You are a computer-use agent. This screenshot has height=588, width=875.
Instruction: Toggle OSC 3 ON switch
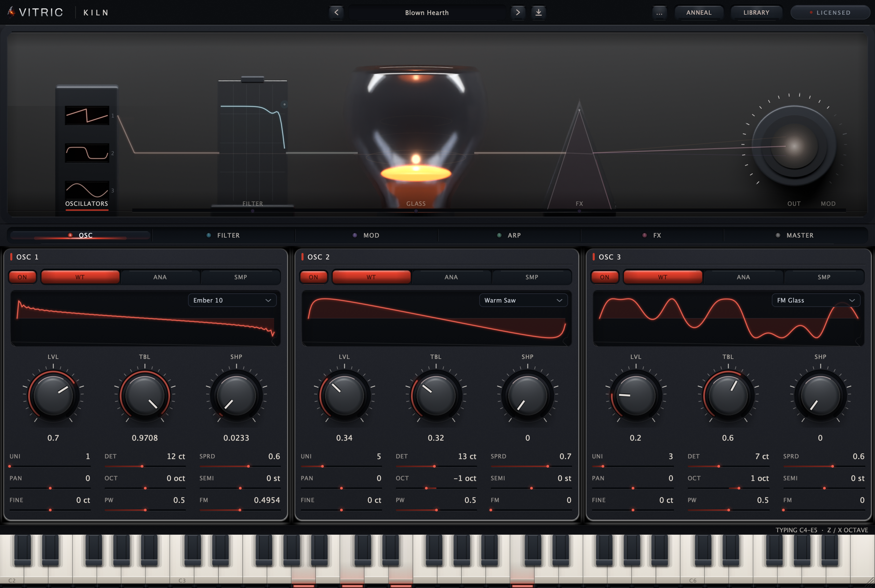click(605, 277)
